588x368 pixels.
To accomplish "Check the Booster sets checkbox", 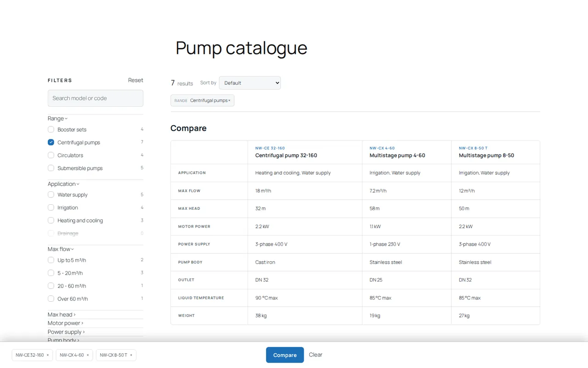I will [x=51, y=130].
